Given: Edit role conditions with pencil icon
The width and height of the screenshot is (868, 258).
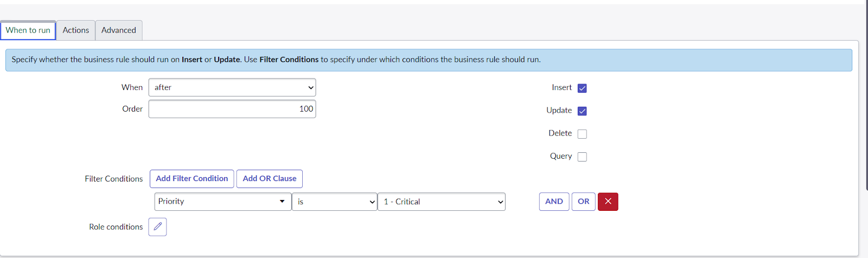Looking at the screenshot, I should coord(157,227).
